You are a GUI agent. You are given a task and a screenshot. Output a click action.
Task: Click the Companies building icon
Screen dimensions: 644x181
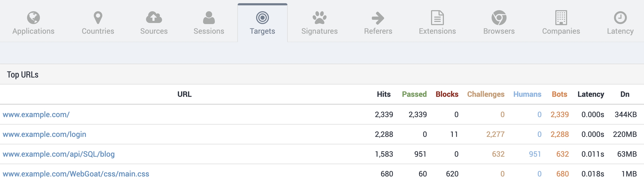point(561,18)
